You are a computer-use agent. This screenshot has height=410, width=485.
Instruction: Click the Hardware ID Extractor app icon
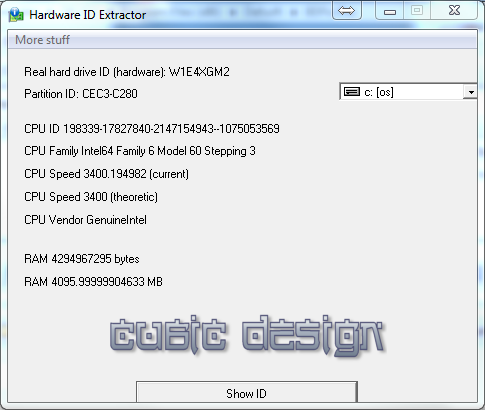(16, 14)
